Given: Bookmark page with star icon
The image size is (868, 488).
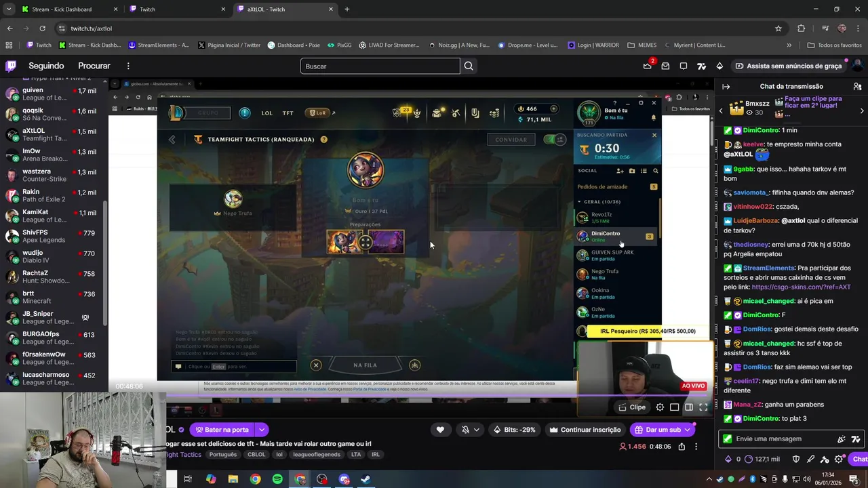Looking at the screenshot, I should pyautogui.click(x=778, y=28).
